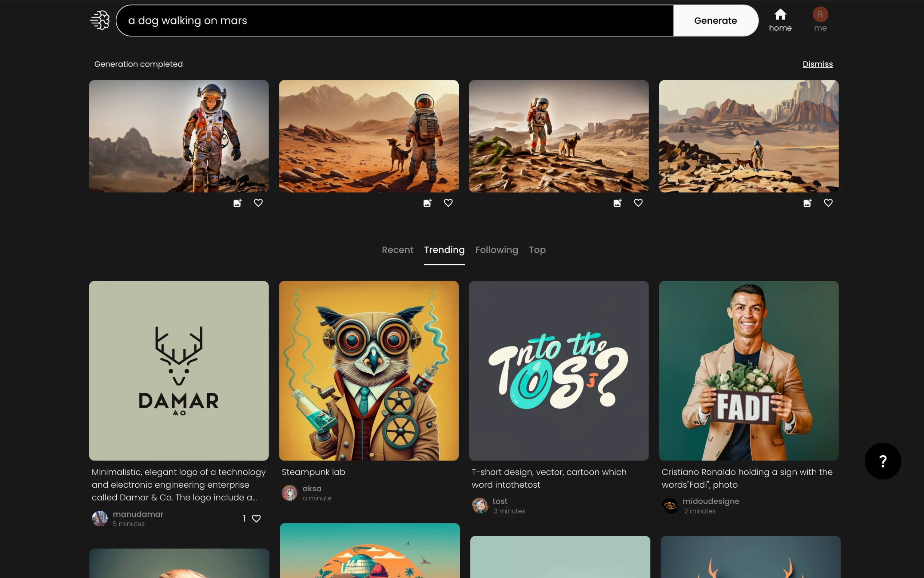Open third generated Mars thumbnail
Screen dimensions: 924x578
pos(558,136)
